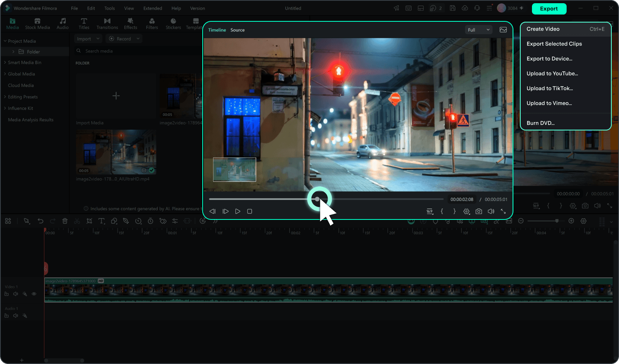Switch to the Source preview tab
Image resolution: width=619 pixels, height=364 pixels.
pos(237,30)
